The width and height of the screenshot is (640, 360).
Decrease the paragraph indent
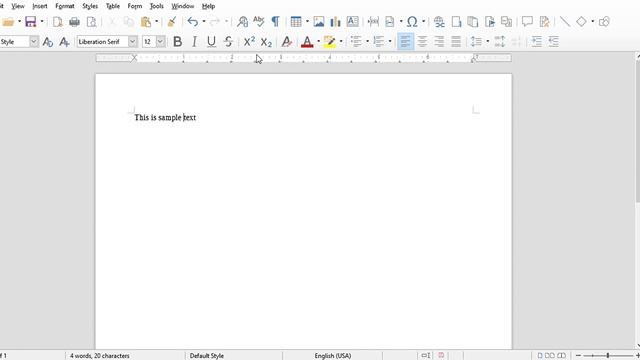pos(553,42)
